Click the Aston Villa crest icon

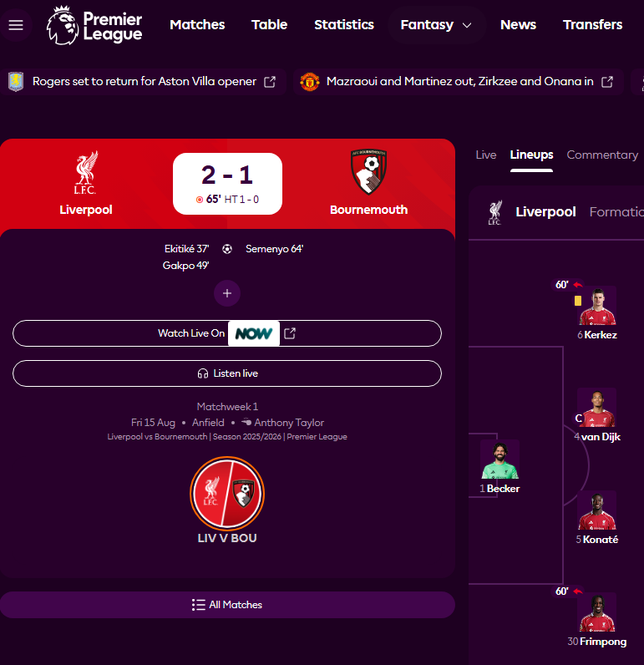tap(16, 82)
